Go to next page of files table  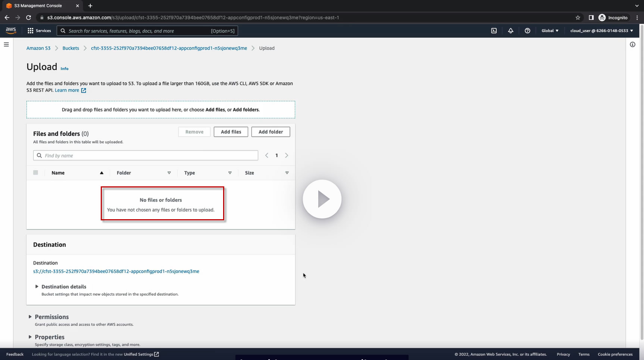[x=287, y=155]
